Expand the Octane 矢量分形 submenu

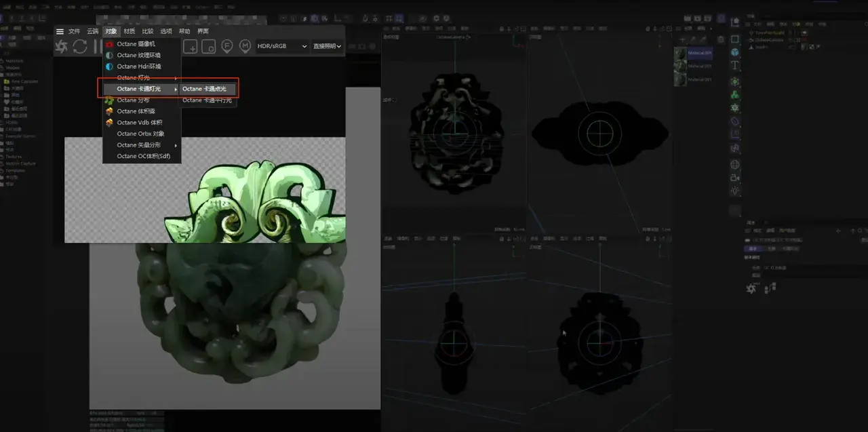(x=140, y=144)
